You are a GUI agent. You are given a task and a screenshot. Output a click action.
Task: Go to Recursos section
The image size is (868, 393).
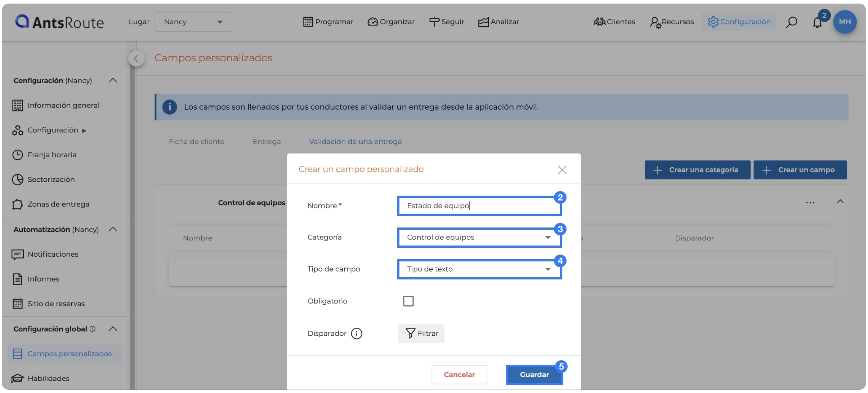(x=672, y=22)
